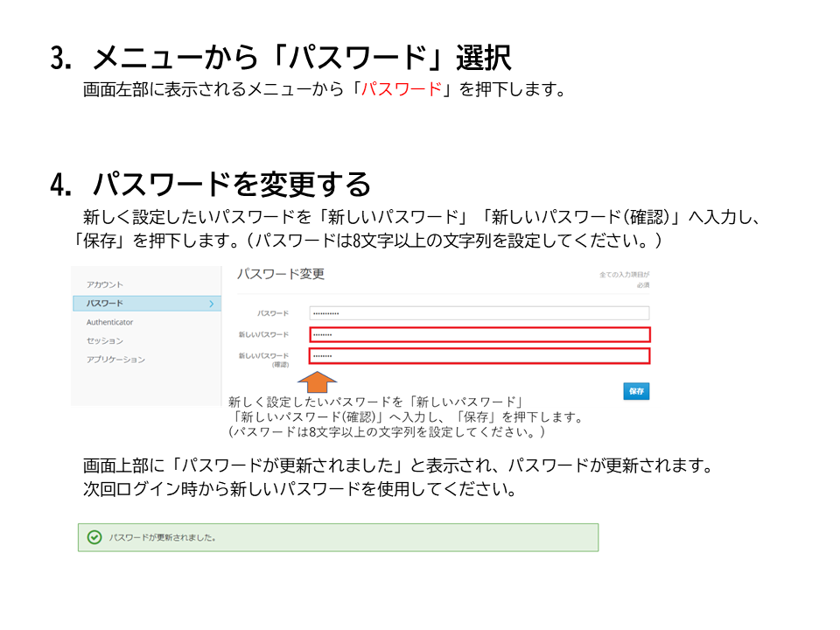Open the Authenticator sidebar item
This screenshot has width=840, height=630.
pos(110,322)
